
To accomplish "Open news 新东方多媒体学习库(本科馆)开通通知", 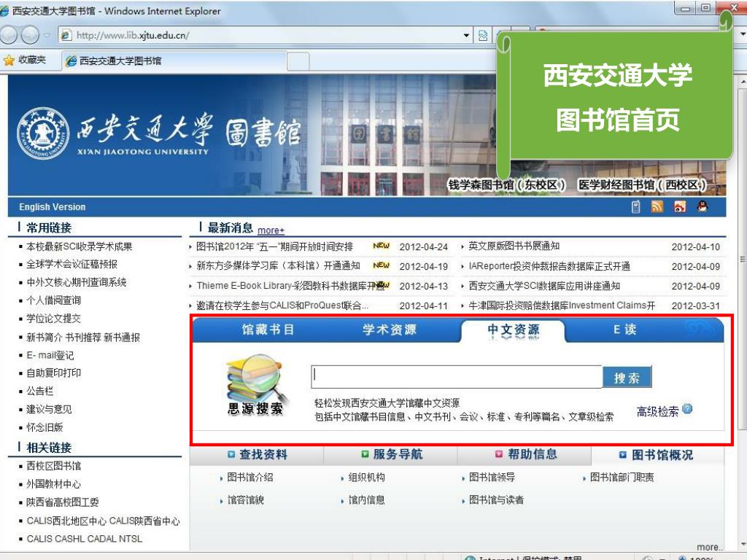I will 278,265.
